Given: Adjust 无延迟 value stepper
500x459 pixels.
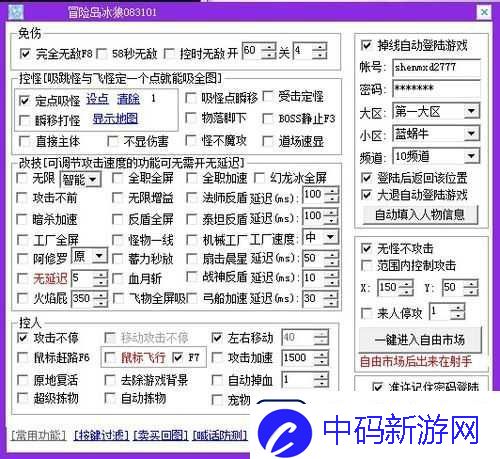Looking at the screenshot, I should click(100, 278).
